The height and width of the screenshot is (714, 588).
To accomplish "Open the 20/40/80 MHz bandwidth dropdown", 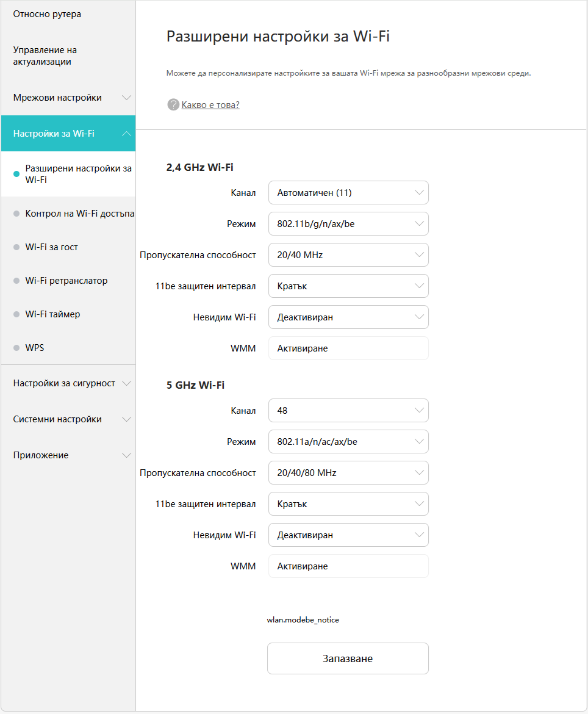I will pos(349,473).
